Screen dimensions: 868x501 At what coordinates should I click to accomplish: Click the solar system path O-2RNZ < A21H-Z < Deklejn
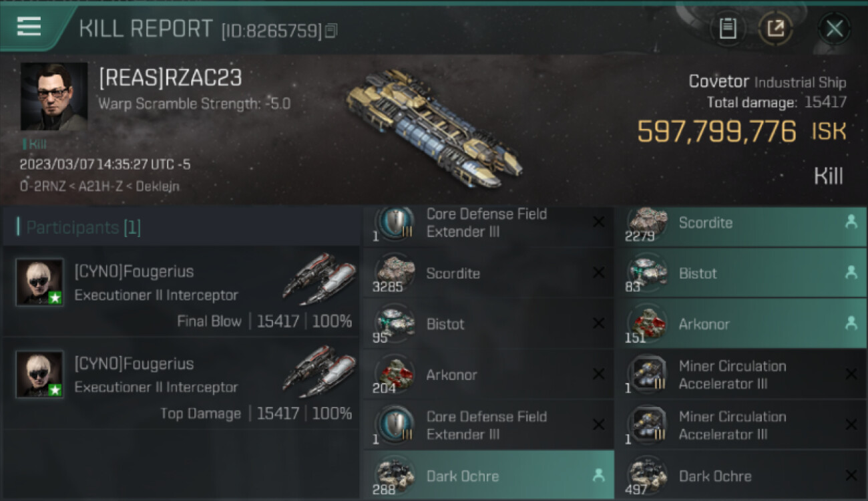(99, 186)
